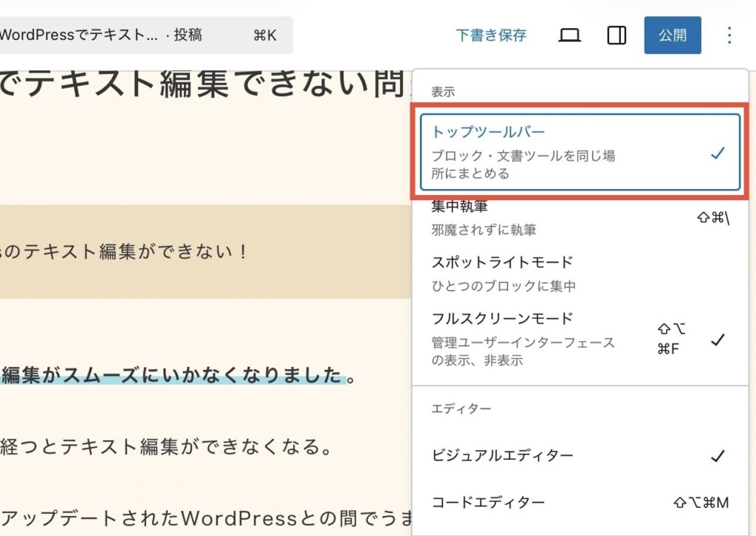This screenshot has width=756, height=536.
Task: Click the エディター section header
Action: tap(450, 408)
